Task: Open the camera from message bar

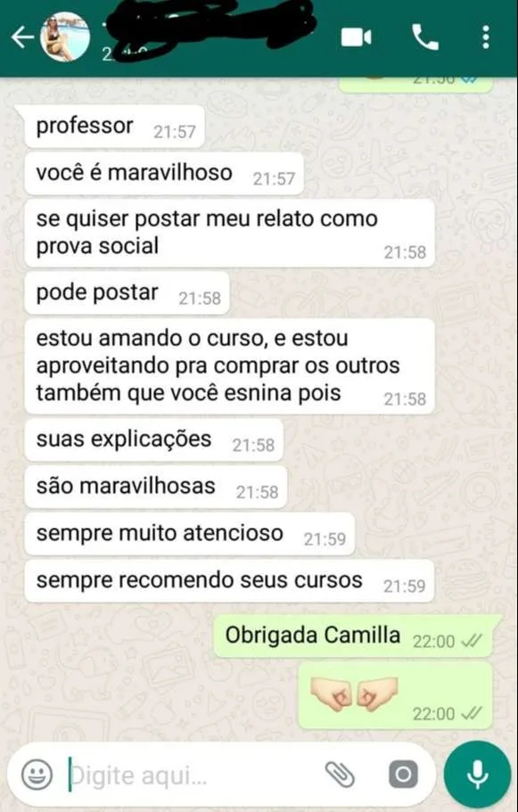Action: click(x=403, y=775)
